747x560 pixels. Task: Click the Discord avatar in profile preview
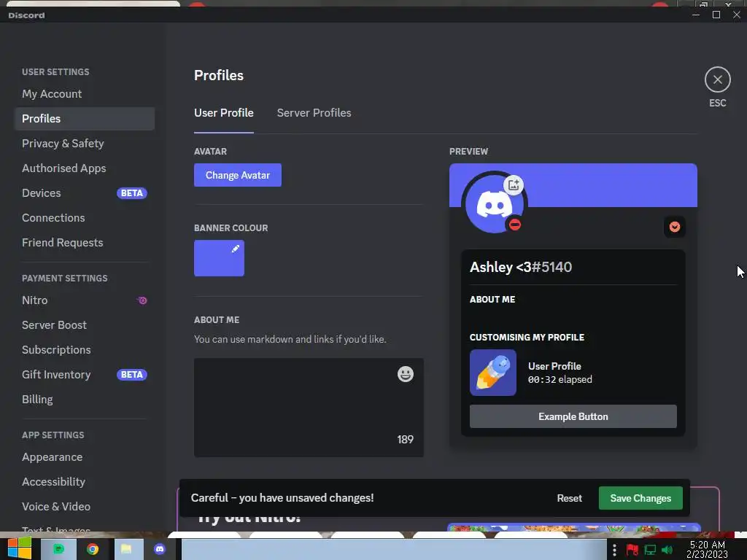pos(494,204)
